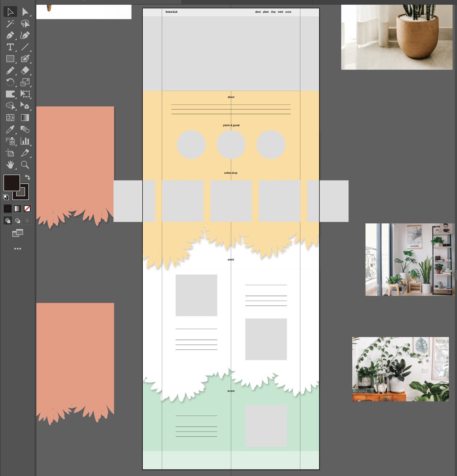Image resolution: width=457 pixels, height=476 pixels.
Task: Click the 'event' nav text in header
Action: pyautogui.click(x=280, y=12)
